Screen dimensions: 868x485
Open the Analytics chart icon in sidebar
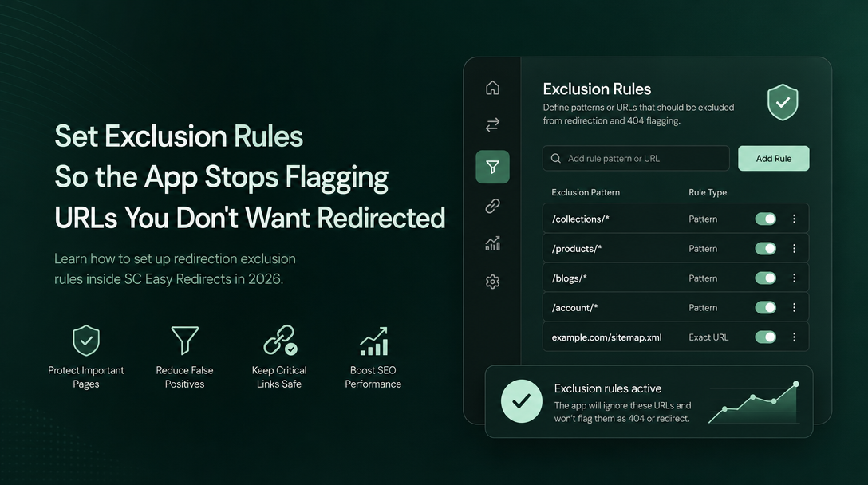pyautogui.click(x=493, y=243)
